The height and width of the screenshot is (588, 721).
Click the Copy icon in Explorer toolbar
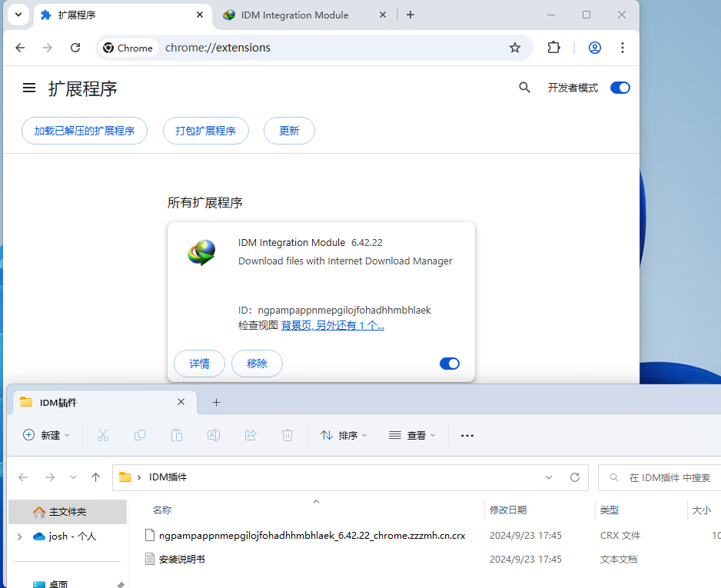click(x=140, y=435)
